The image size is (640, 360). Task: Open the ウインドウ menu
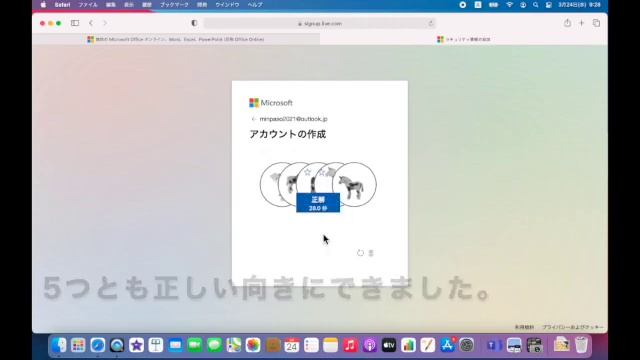tap(227, 5)
